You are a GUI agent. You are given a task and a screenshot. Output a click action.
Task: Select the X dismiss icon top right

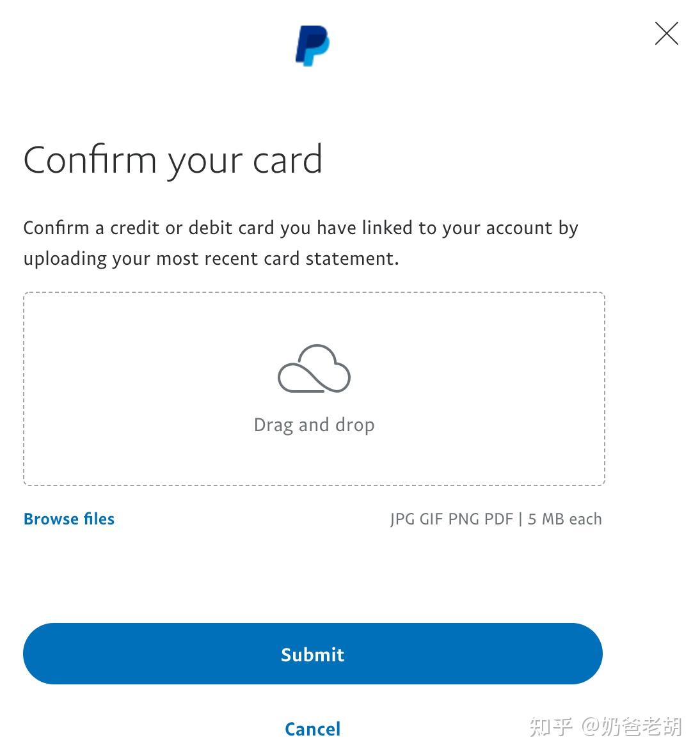coord(666,34)
